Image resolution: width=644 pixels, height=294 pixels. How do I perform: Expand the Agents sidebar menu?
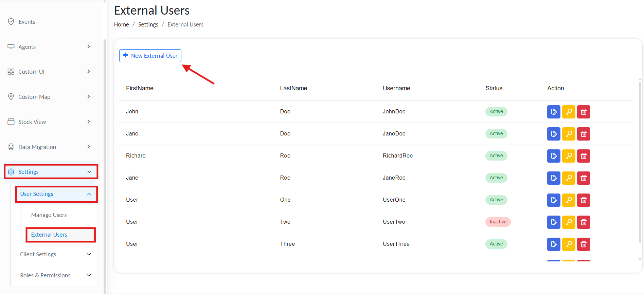pyautogui.click(x=49, y=47)
